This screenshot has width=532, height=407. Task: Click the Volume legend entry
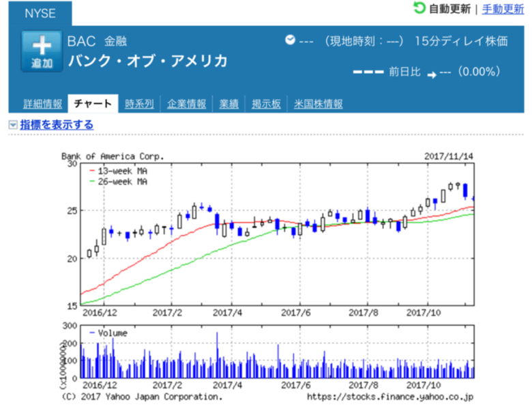[108, 333]
